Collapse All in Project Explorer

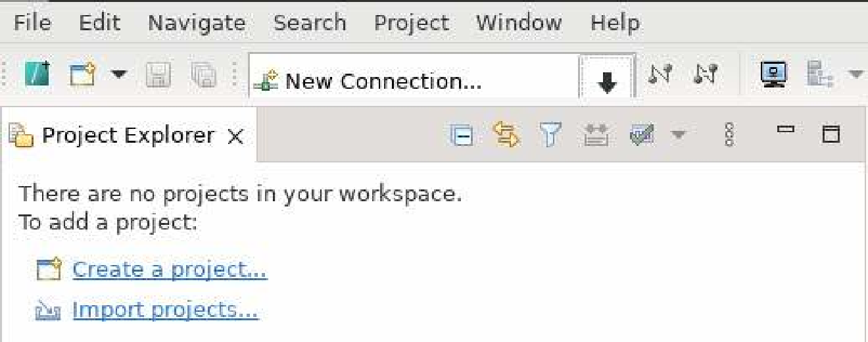pos(462,135)
